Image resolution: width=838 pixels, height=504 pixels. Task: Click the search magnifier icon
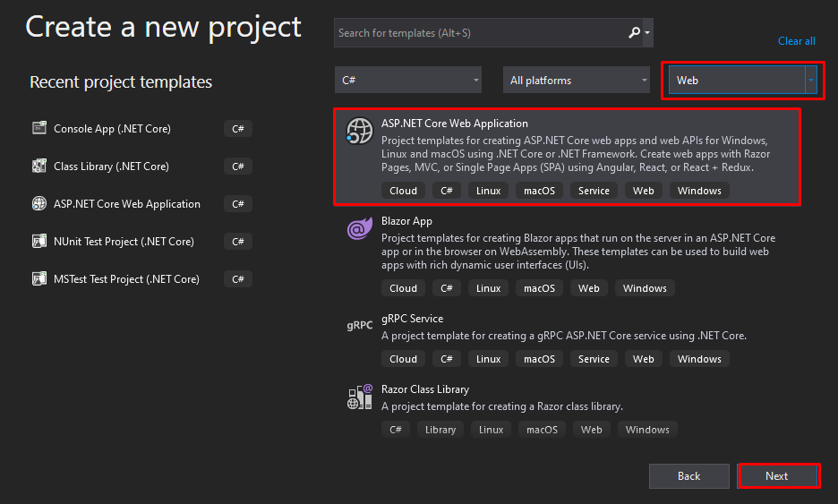(x=634, y=32)
